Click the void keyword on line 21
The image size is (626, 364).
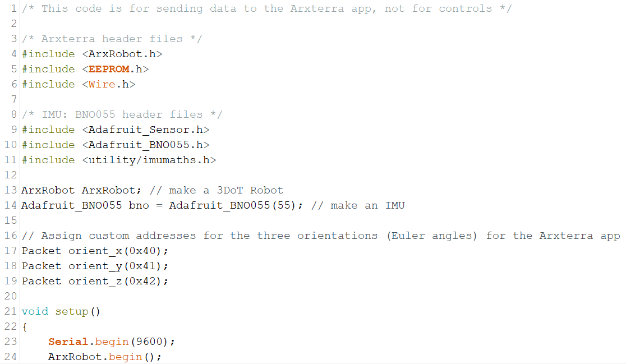(x=35, y=311)
